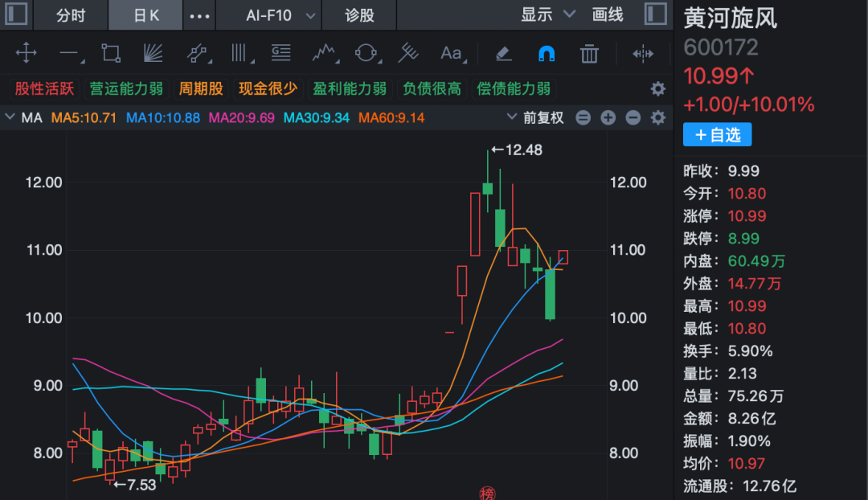Open MA indicator settings gear
The width and height of the screenshot is (868, 500).
pos(657,117)
